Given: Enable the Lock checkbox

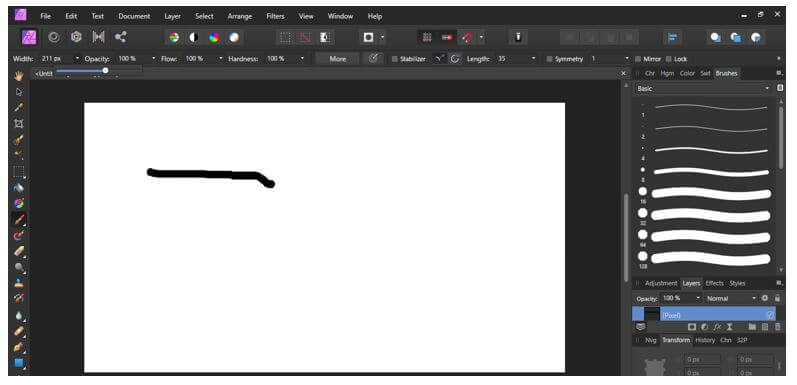Looking at the screenshot, I should point(668,59).
